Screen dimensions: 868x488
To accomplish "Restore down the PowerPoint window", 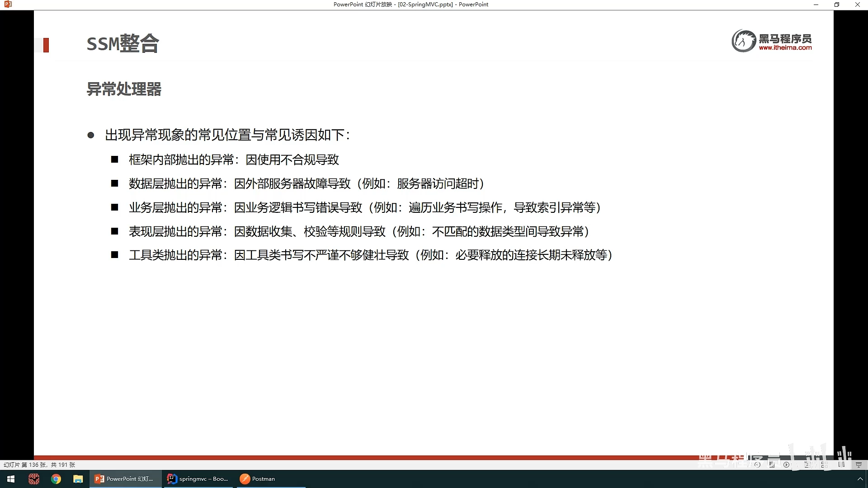I will [x=836, y=5].
